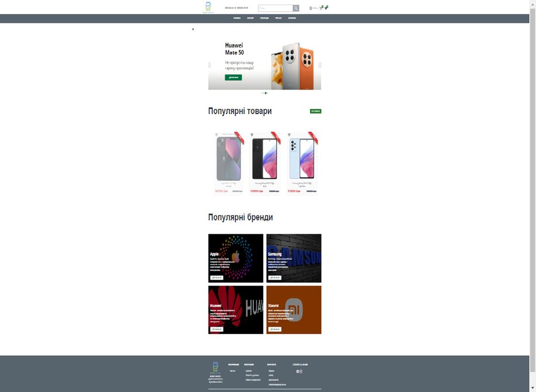Show next banner slide arrow
The height and width of the screenshot is (392, 536).
coord(320,65)
